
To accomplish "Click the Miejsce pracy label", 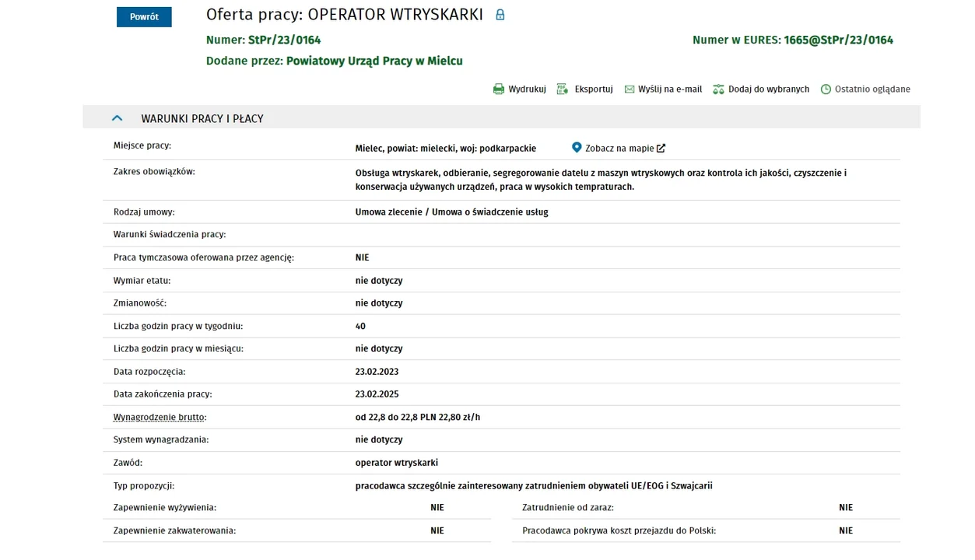I will coord(142,145).
